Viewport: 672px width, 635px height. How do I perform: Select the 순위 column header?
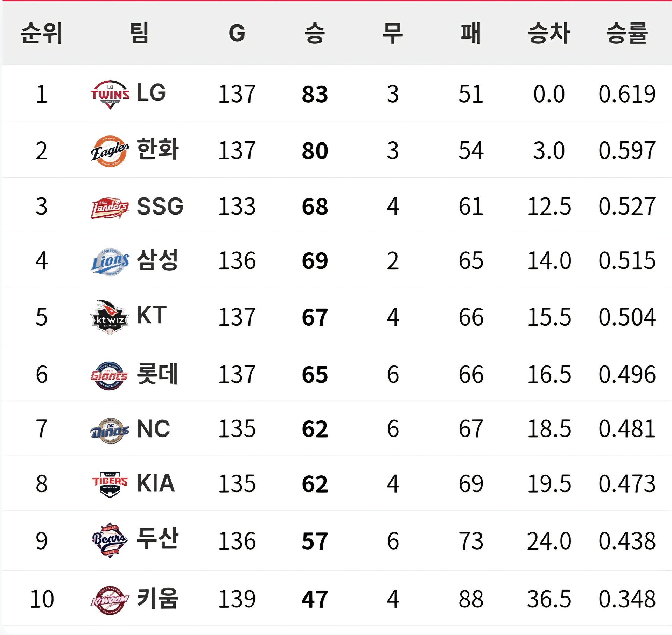pyautogui.click(x=42, y=33)
